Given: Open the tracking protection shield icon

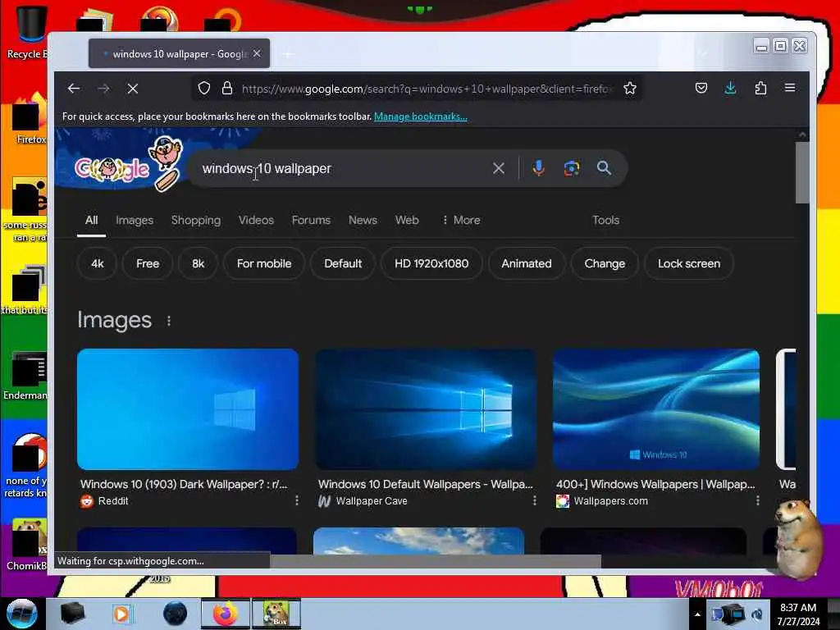Looking at the screenshot, I should pos(204,89).
